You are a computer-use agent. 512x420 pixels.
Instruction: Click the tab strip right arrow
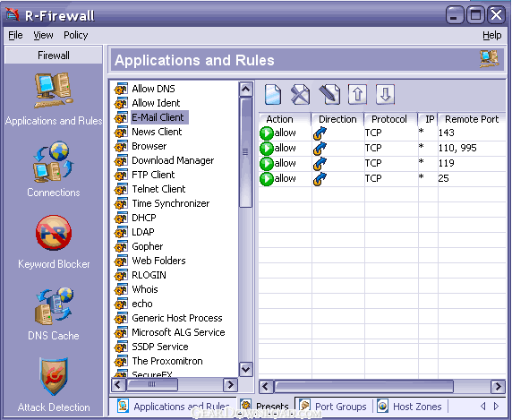496,407
